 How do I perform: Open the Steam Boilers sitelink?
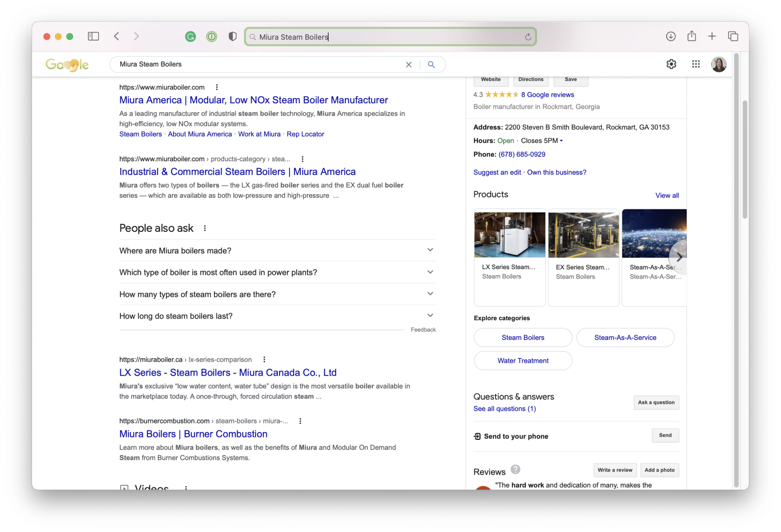click(141, 134)
